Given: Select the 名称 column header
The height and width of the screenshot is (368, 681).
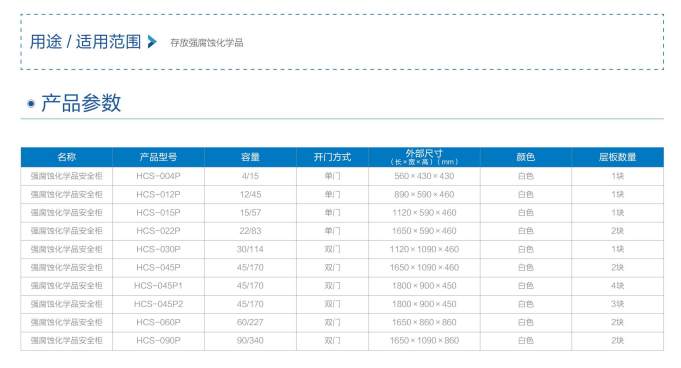Looking at the screenshot, I should pos(66,157).
